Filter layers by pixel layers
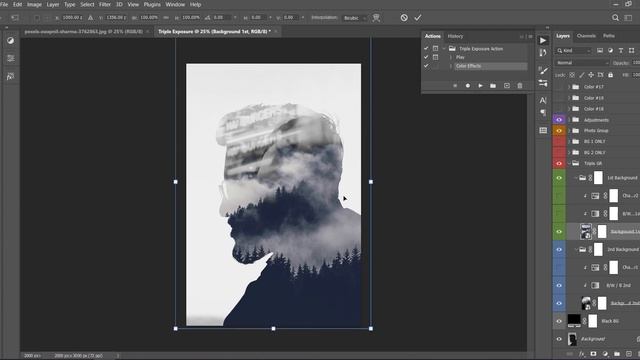The width and height of the screenshot is (640, 360). 600,51
